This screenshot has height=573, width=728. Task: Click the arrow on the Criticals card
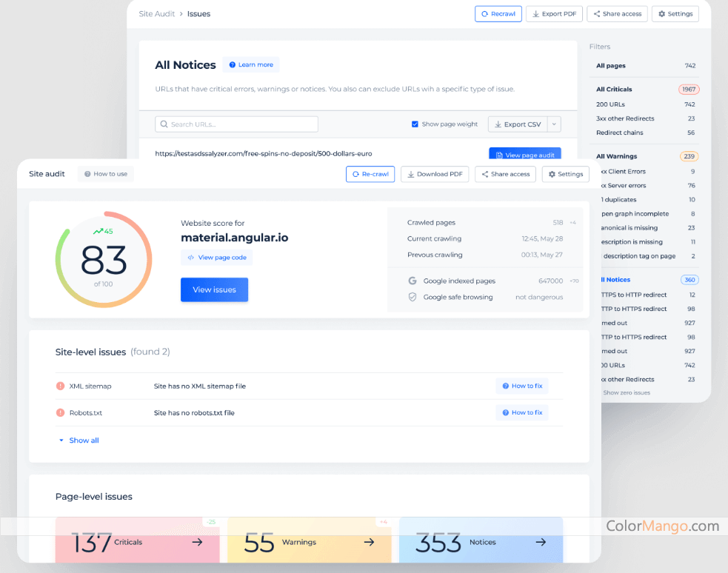(x=197, y=542)
